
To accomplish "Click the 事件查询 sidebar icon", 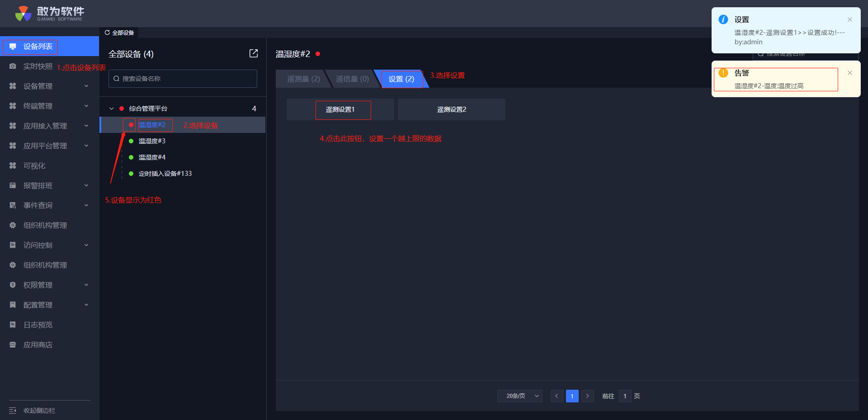I will pos(13,205).
